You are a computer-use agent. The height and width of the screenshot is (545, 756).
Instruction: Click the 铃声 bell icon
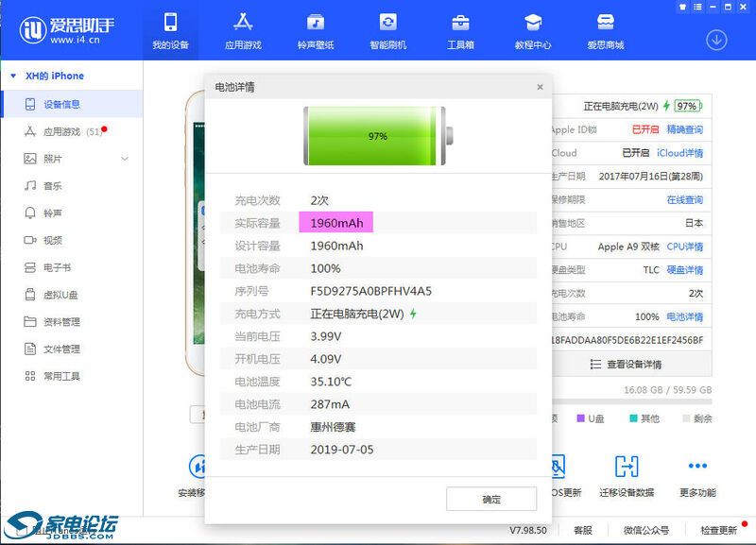(x=30, y=213)
